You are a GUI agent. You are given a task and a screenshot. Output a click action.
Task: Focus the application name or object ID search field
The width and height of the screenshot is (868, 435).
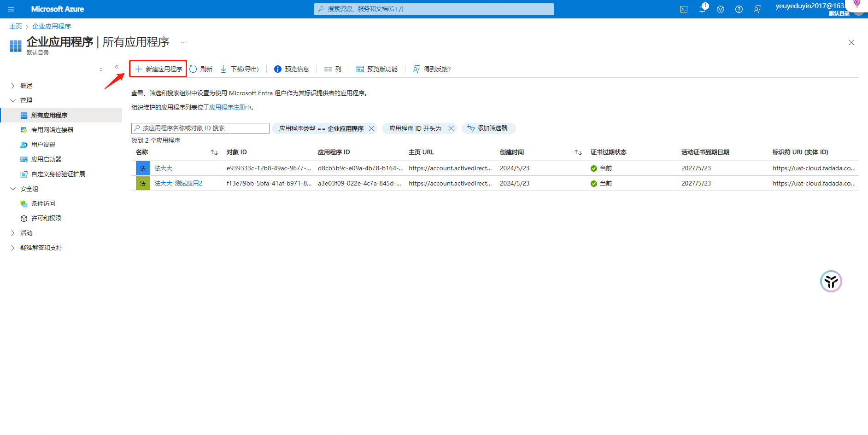(x=200, y=128)
